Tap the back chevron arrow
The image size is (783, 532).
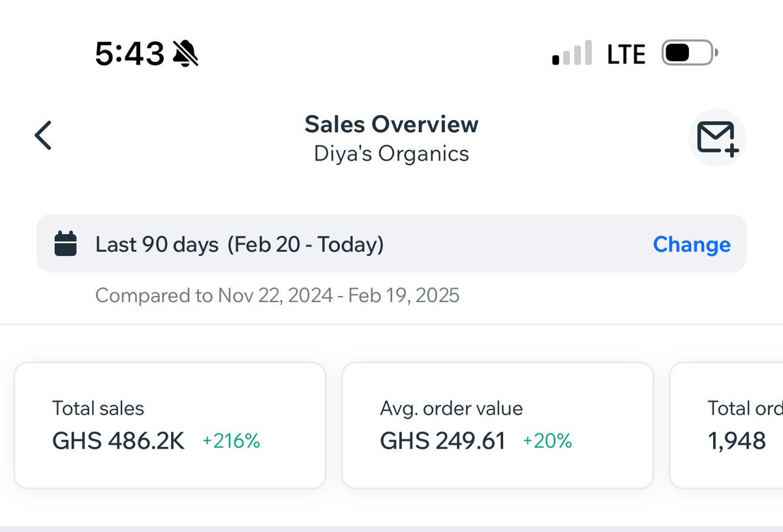pyautogui.click(x=43, y=136)
